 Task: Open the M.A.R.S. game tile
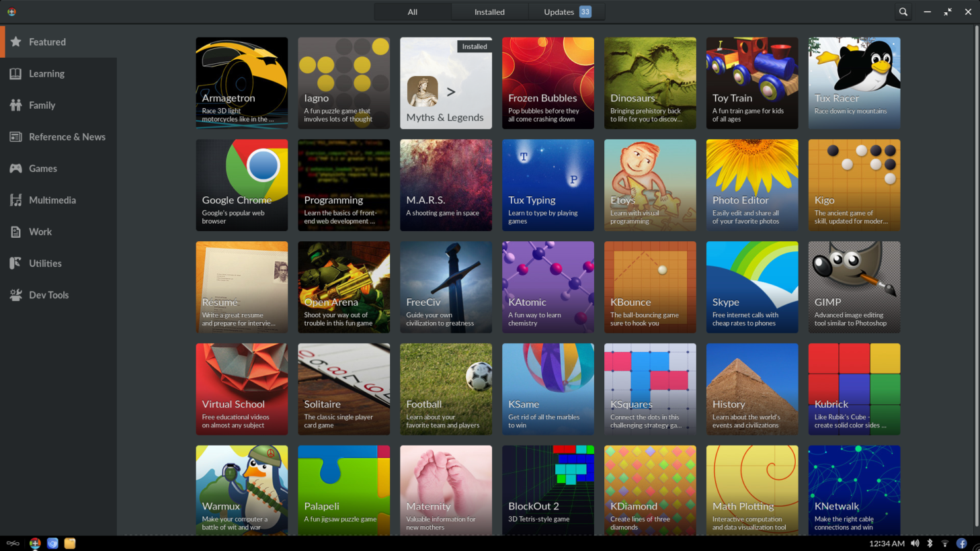pos(446,185)
